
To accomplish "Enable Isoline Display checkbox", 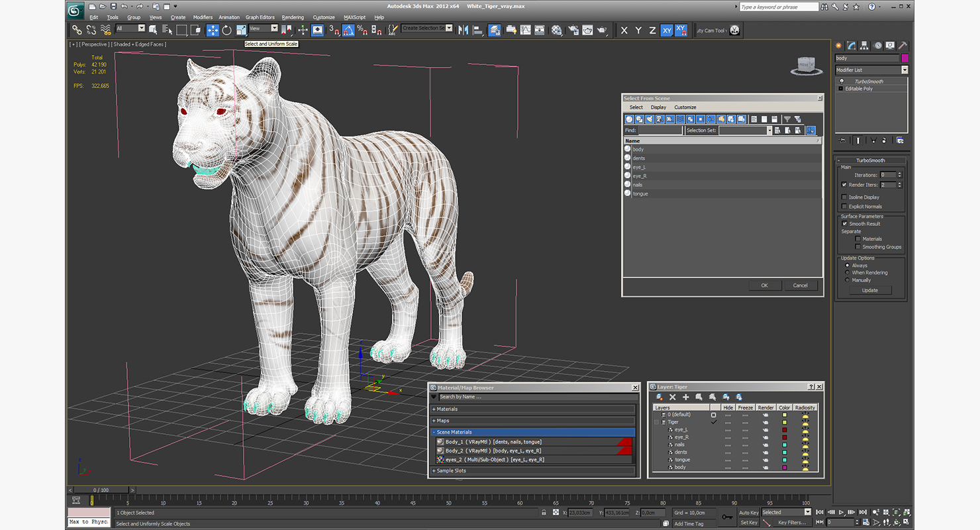I will tap(844, 197).
